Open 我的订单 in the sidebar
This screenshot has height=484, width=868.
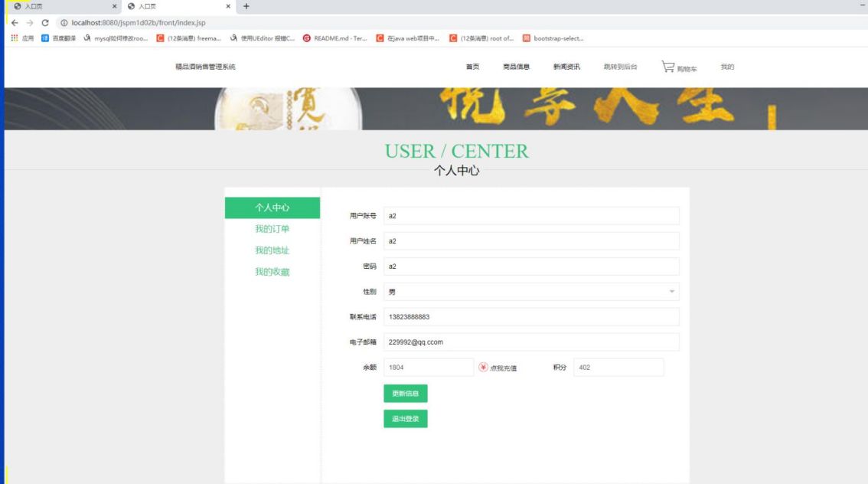click(272, 229)
